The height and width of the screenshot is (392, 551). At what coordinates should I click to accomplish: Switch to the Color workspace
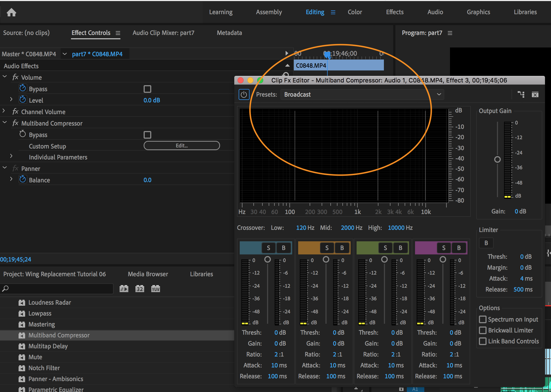(x=354, y=12)
